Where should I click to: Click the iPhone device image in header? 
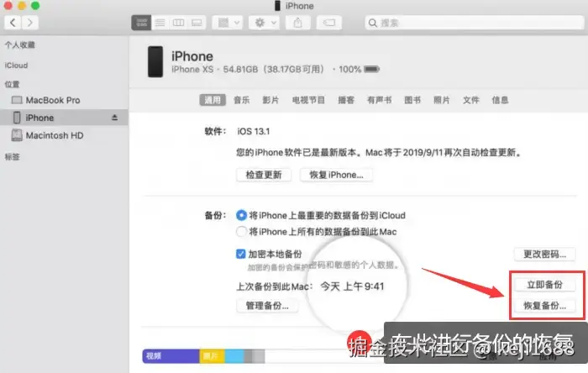[x=155, y=62]
